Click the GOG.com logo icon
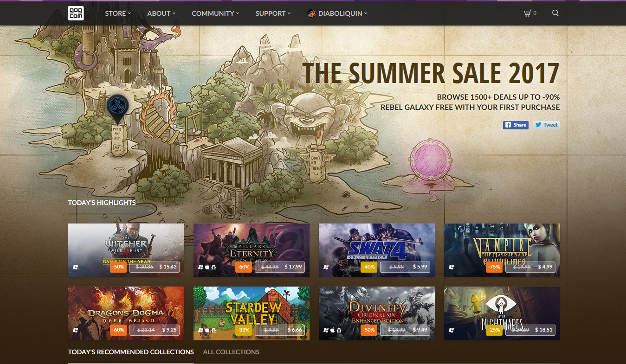The image size is (626, 364). (x=76, y=13)
